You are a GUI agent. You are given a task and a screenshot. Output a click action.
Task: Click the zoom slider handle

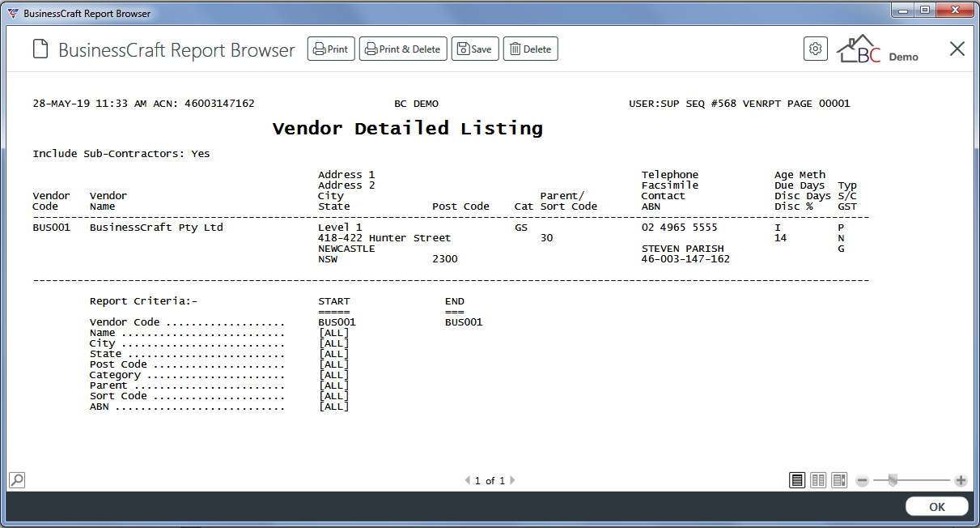tap(893, 480)
